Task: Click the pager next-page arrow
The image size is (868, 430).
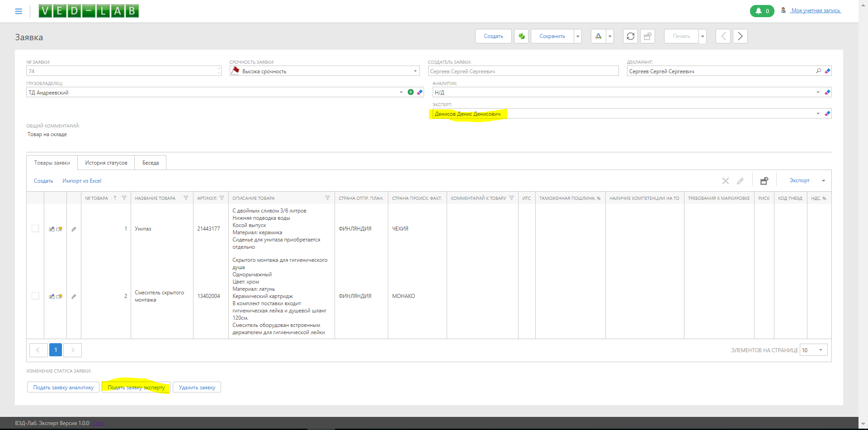Action: [72, 350]
